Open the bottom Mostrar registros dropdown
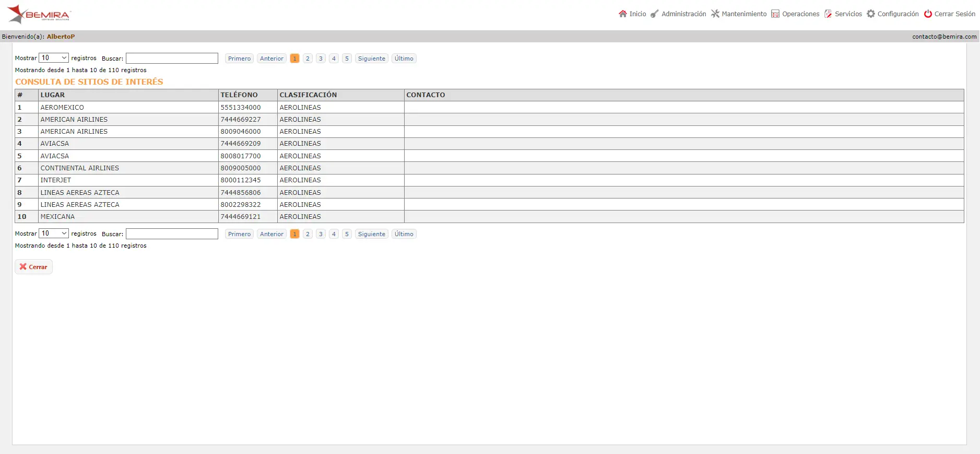 [54, 234]
